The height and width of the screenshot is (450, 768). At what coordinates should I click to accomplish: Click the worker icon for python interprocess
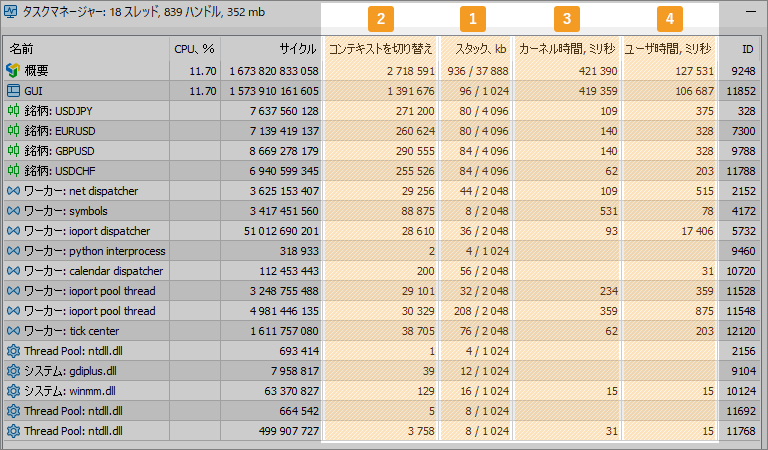[13, 251]
